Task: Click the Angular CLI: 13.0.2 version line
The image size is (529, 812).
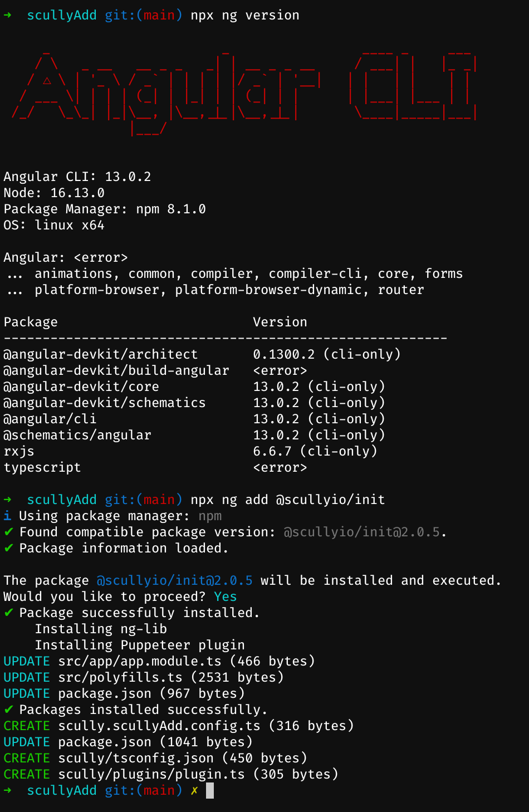Action: coord(77,177)
